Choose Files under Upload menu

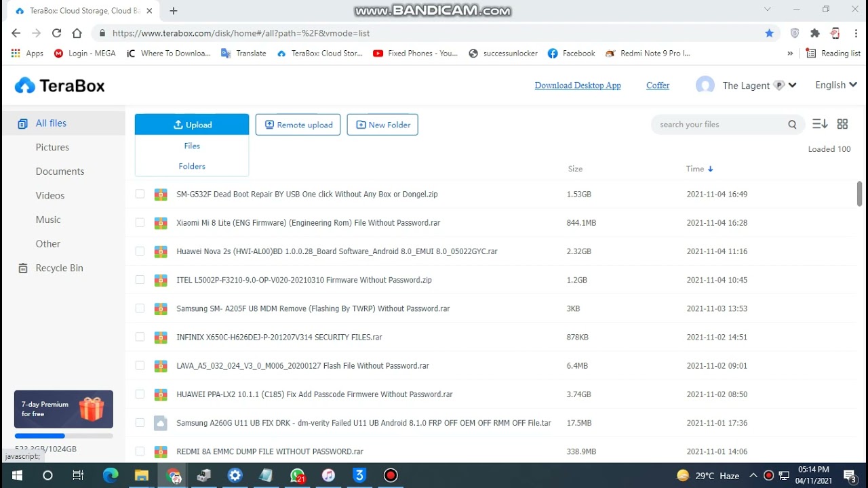click(192, 146)
